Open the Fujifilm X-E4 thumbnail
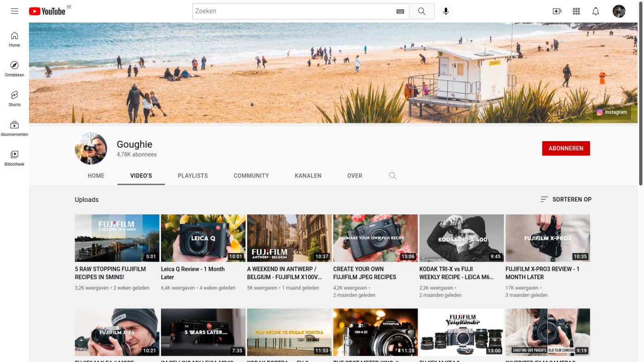This screenshot has width=644, height=362. 117,332
